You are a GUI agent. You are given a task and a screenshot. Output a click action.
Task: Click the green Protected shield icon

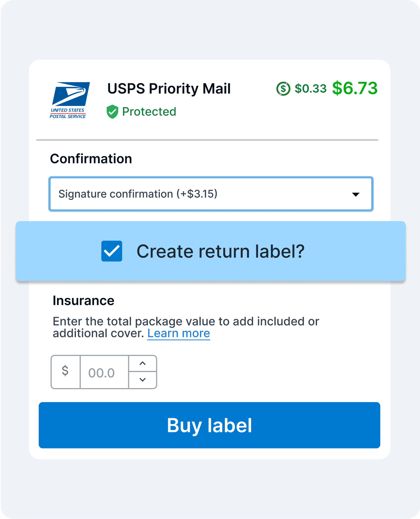[x=112, y=111]
